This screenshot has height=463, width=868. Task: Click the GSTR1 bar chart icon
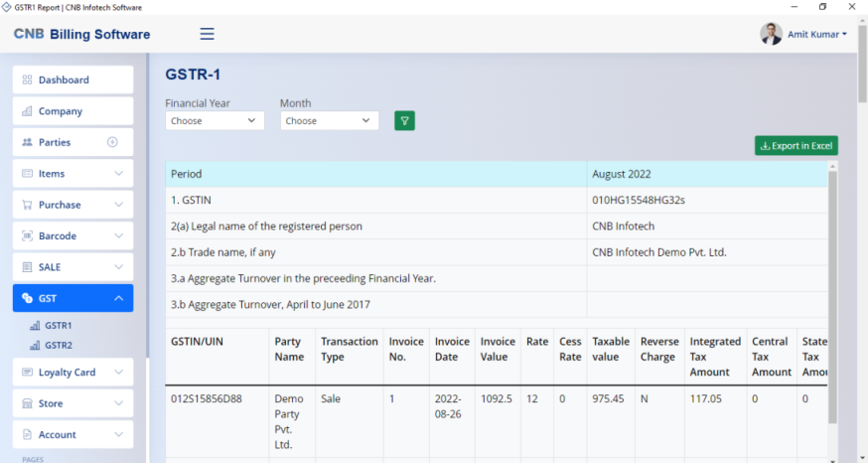coord(35,326)
